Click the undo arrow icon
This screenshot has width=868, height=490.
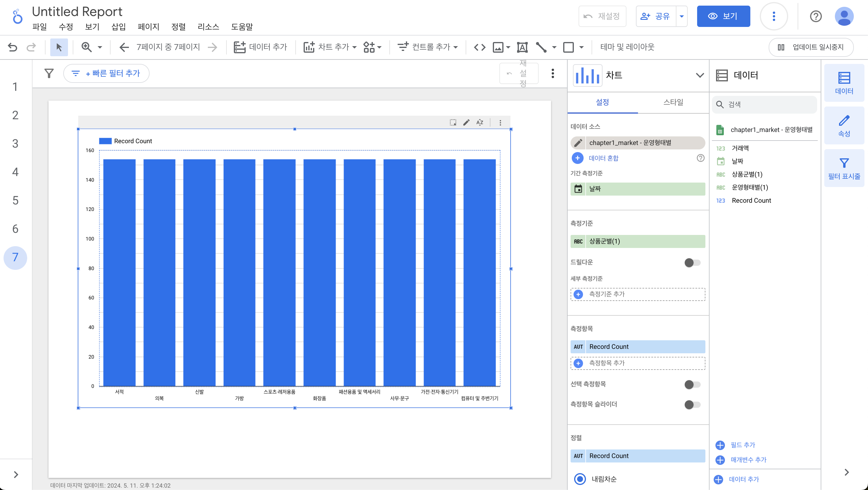[x=12, y=47]
